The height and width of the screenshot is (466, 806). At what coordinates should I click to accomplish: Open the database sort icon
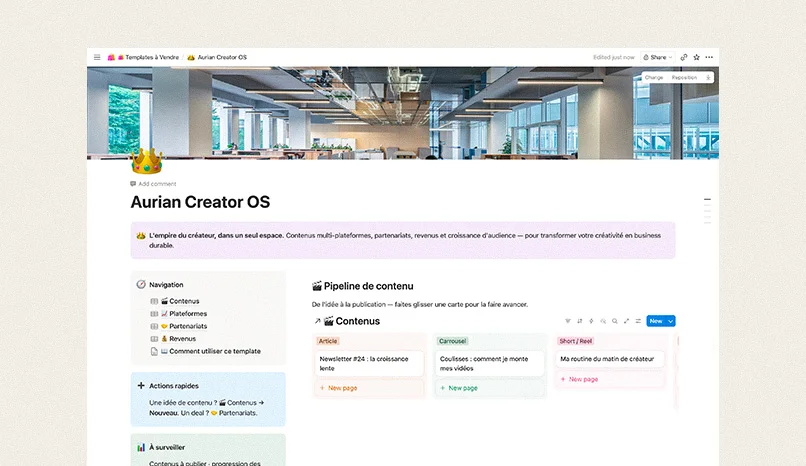[580, 321]
